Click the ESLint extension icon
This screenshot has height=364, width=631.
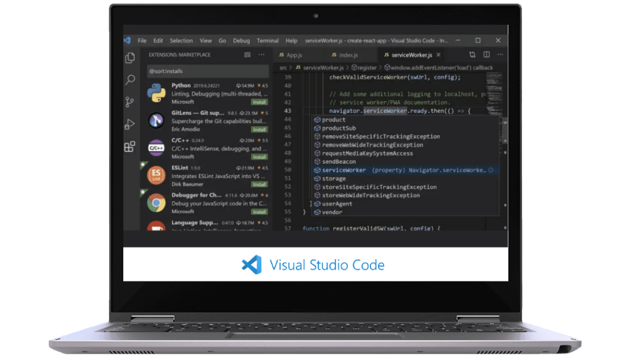coord(156,175)
